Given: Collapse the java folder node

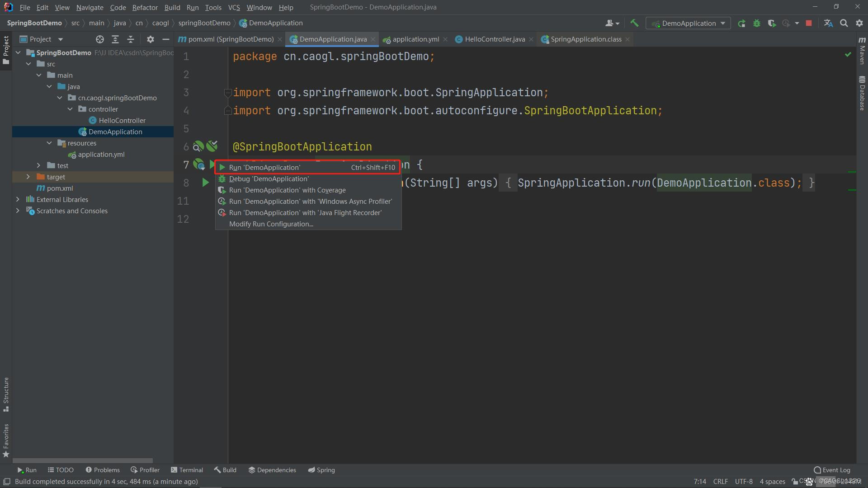Looking at the screenshot, I should click(49, 86).
